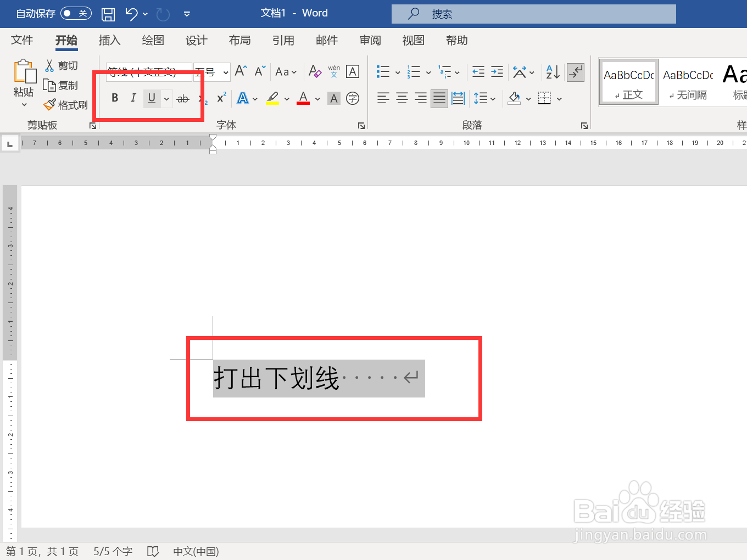The image size is (747, 560).
Task: Click the 格式刷 format painter button
Action: click(x=65, y=105)
